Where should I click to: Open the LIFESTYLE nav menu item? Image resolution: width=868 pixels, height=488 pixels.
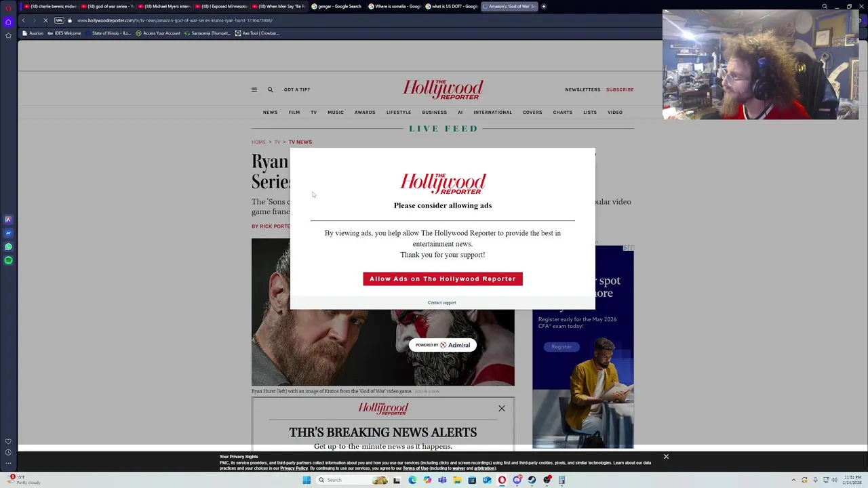399,113
